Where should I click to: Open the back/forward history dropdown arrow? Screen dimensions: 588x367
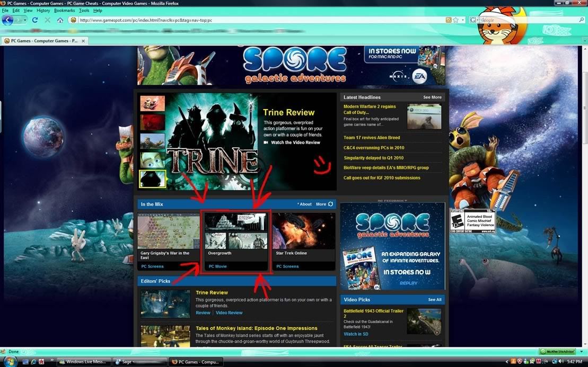pyautogui.click(x=25, y=20)
